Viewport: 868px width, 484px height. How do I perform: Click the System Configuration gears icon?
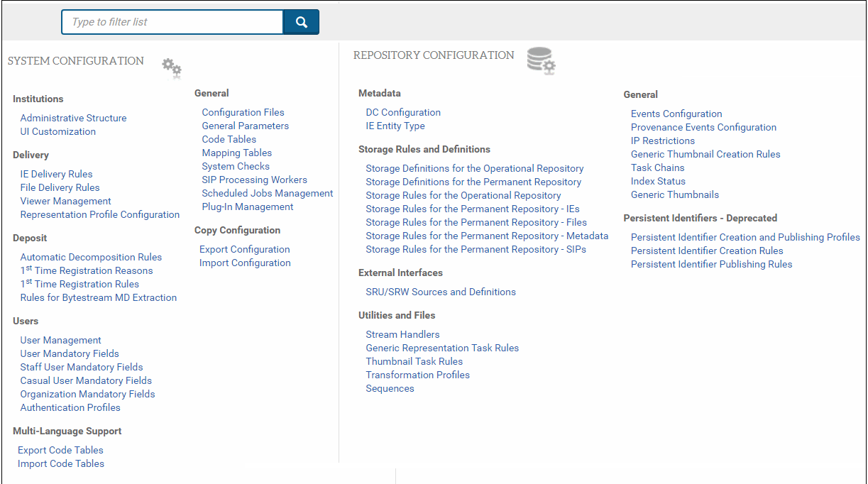172,68
